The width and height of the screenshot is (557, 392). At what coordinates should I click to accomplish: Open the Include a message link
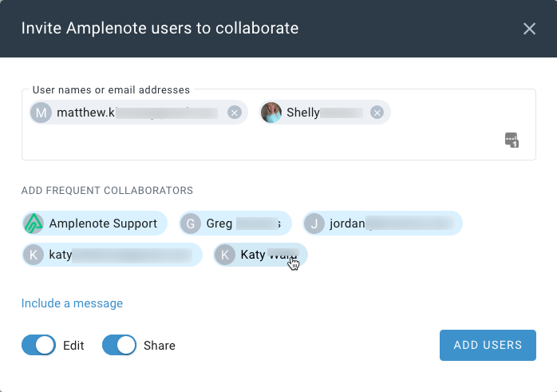pos(72,303)
